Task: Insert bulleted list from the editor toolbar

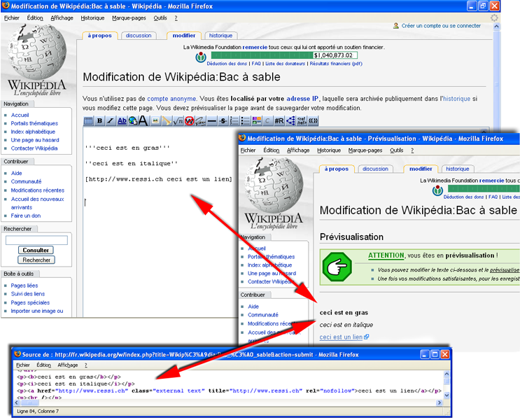Action: click(x=246, y=121)
